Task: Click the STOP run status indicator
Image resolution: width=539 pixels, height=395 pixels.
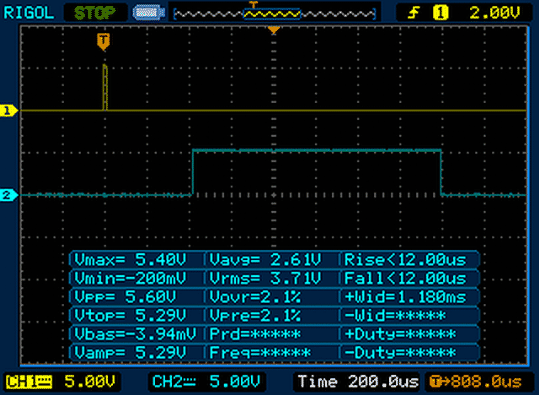Action: click(95, 13)
